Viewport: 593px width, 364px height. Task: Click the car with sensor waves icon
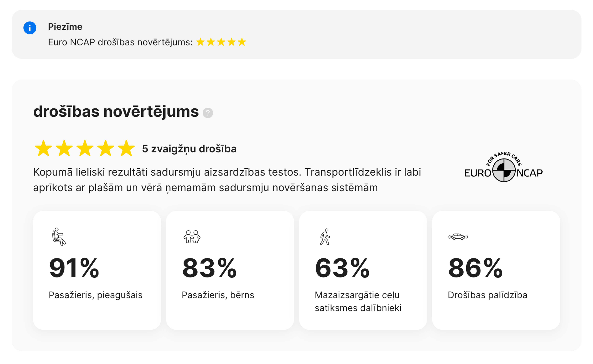(x=458, y=237)
